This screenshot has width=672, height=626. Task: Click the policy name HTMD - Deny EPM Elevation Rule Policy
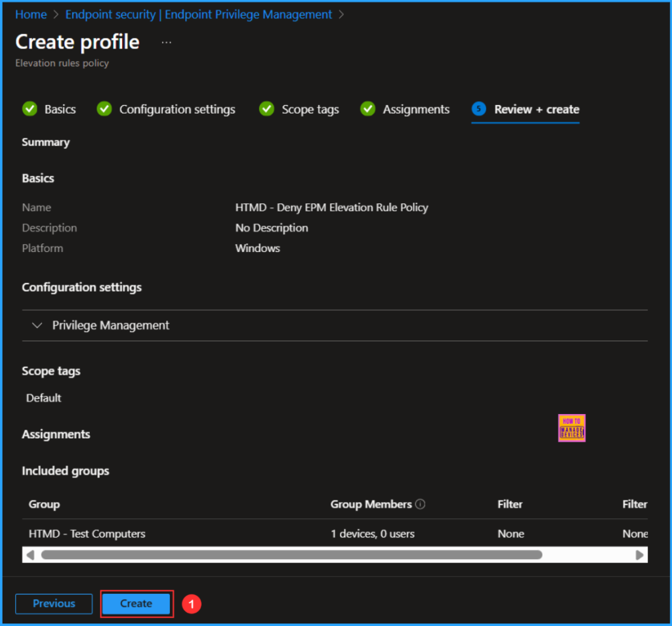tap(331, 207)
